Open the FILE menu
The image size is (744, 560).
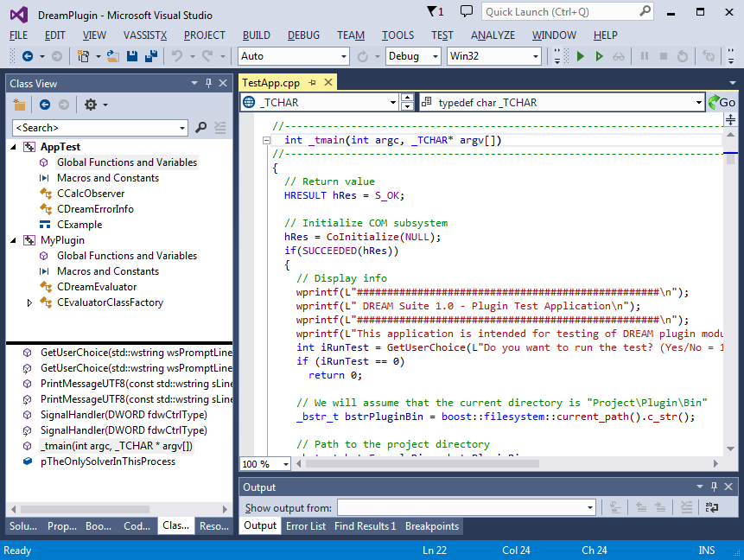click(18, 35)
